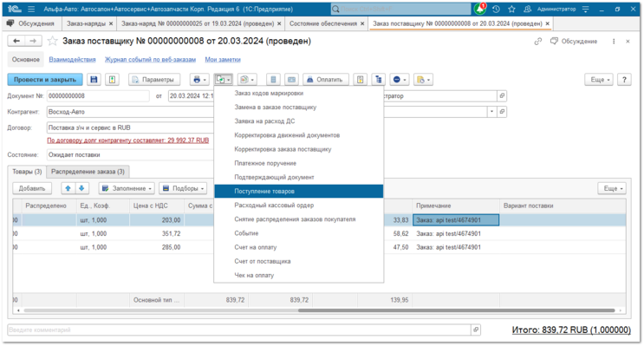
Task: Move row up with blue arrow
Action: coord(68,188)
